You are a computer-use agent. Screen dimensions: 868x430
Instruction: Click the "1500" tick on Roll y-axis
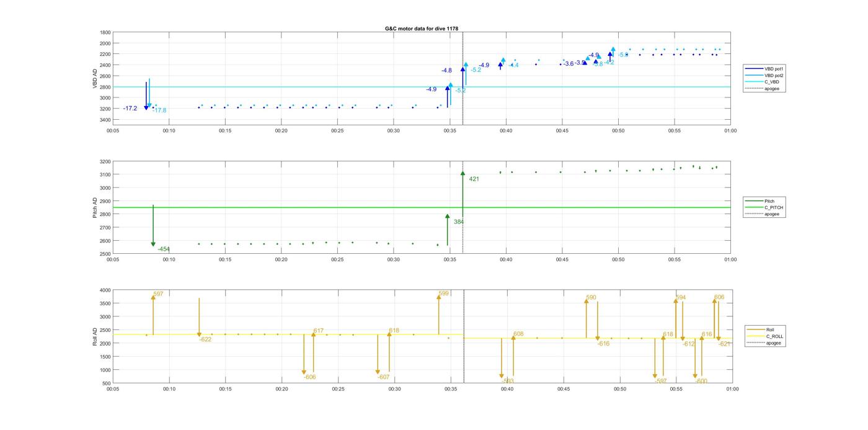tap(105, 357)
